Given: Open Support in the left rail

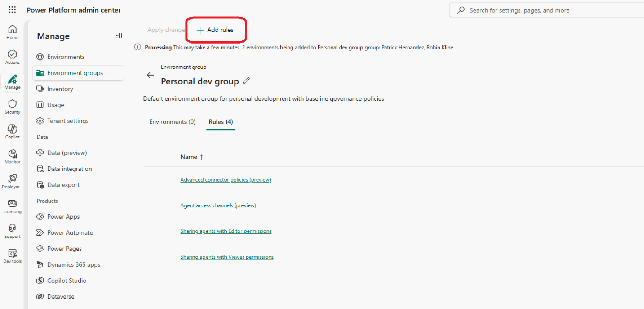Looking at the screenshot, I should [x=12, y=231].
